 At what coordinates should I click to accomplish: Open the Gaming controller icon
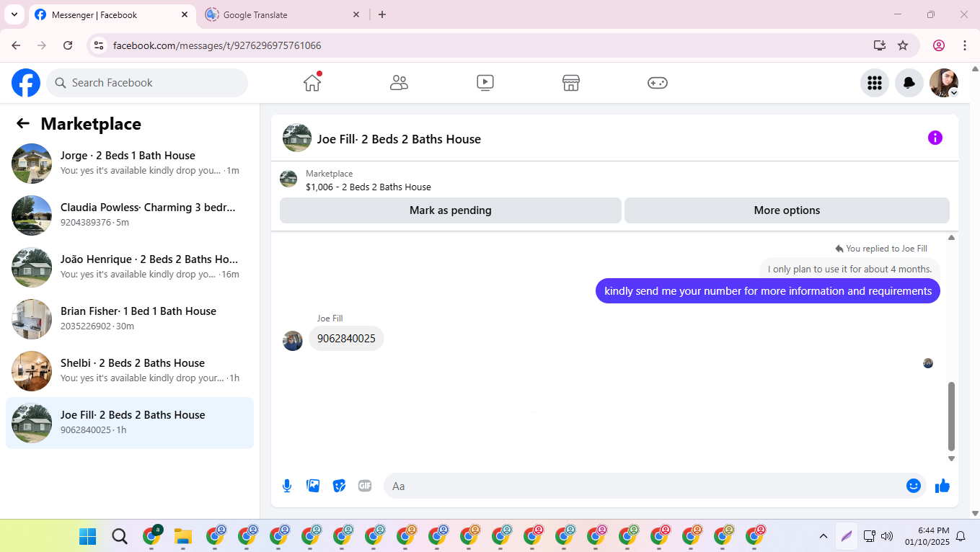(x=658, y=83)
